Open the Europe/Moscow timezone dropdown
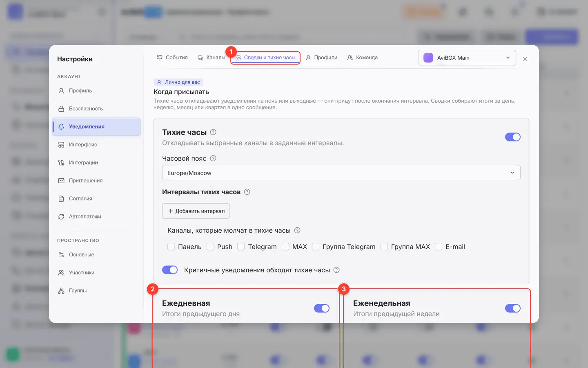Screen dimensions: 588x368 [341, 173]
